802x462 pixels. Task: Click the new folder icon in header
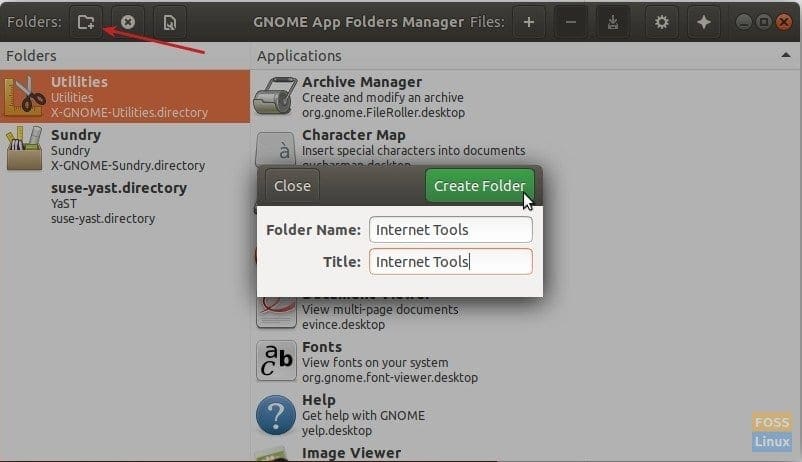(86, 22)
